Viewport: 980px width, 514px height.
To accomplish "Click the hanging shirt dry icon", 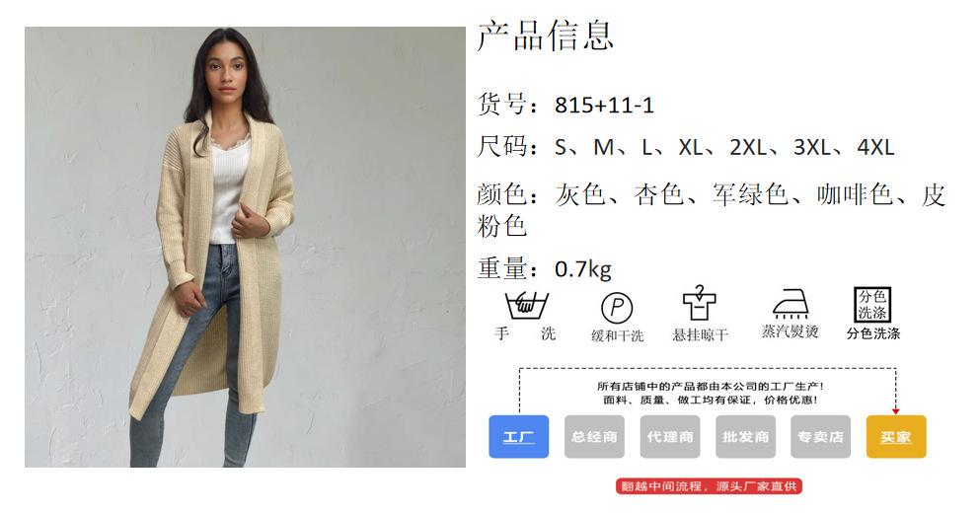I will (699, 303).
